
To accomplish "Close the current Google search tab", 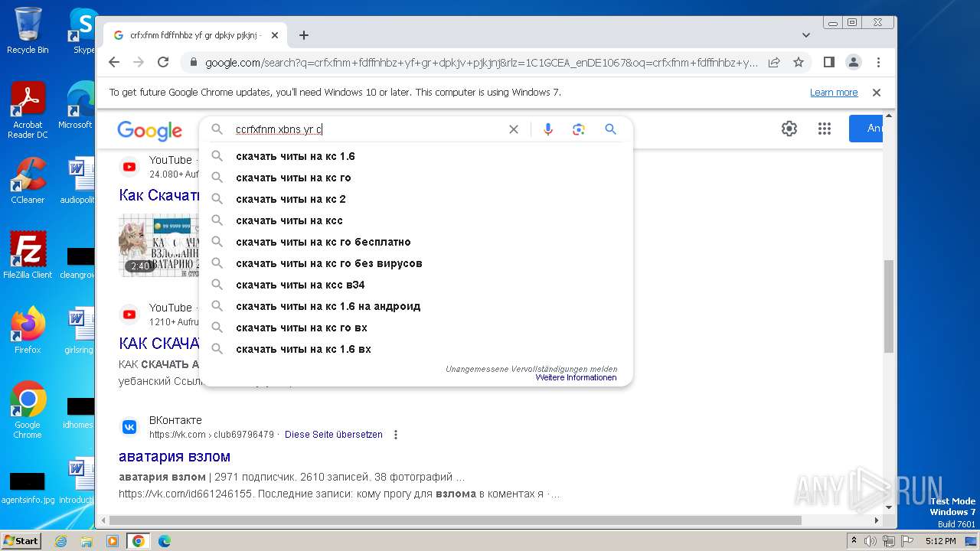I will [275, 35].
